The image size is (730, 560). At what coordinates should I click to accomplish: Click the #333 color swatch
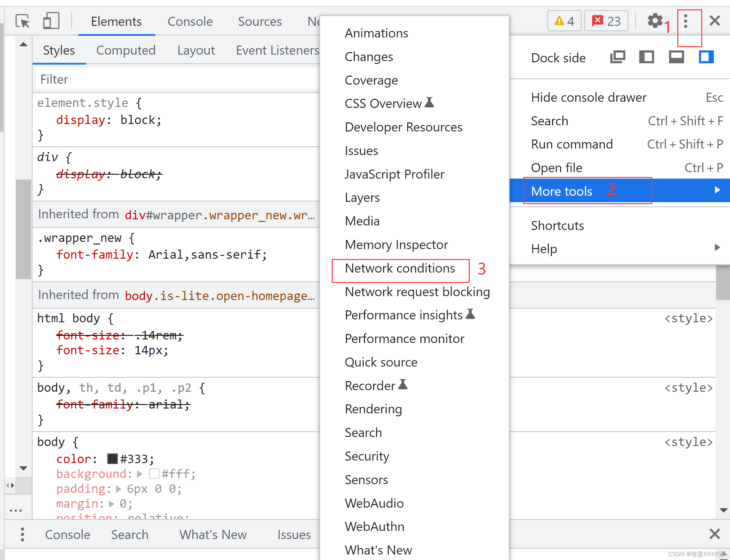[112, 459]
